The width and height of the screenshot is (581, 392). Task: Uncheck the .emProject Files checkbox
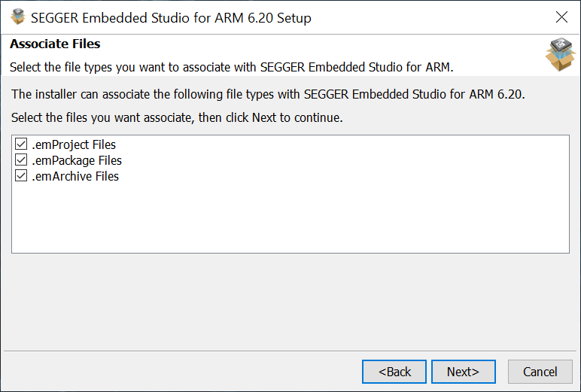(x=21, y=144)
